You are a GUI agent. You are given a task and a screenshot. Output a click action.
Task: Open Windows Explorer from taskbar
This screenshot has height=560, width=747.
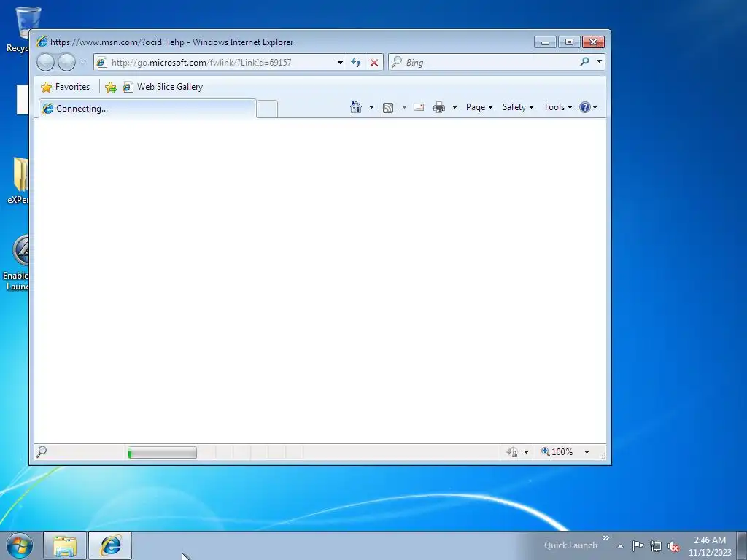click(65, 545)
